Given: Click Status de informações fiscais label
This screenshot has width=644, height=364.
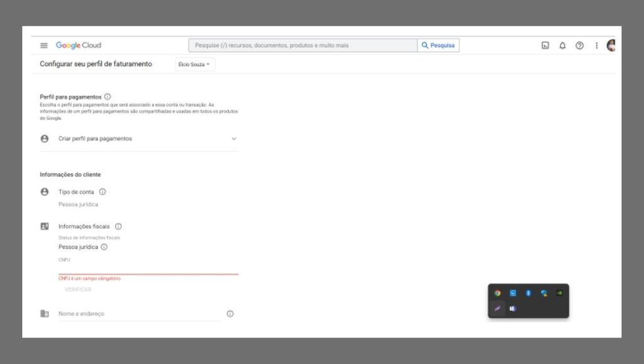Looking at the screenshot, I should (x=89, y=237).
